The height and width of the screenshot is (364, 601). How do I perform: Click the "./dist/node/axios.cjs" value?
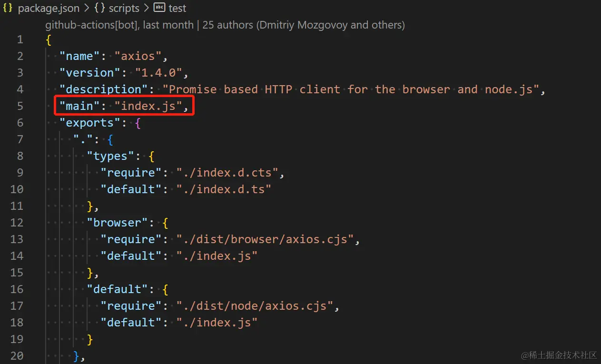click(255, 306)
